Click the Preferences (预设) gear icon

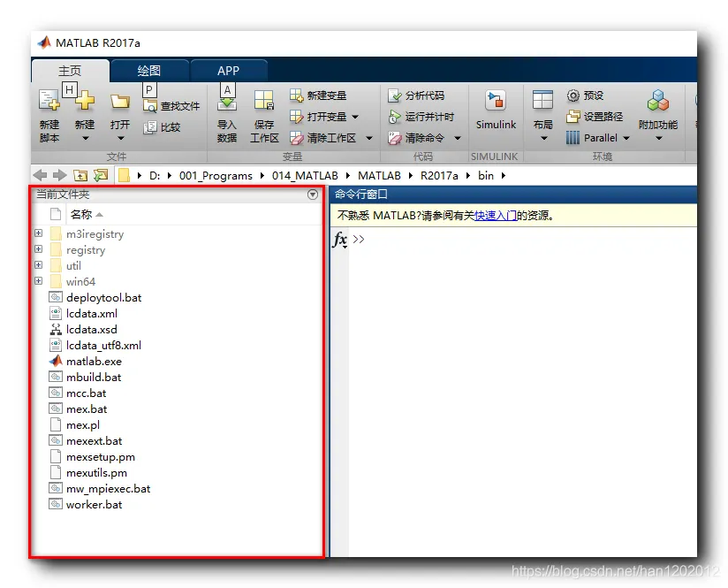coord(573,95)
